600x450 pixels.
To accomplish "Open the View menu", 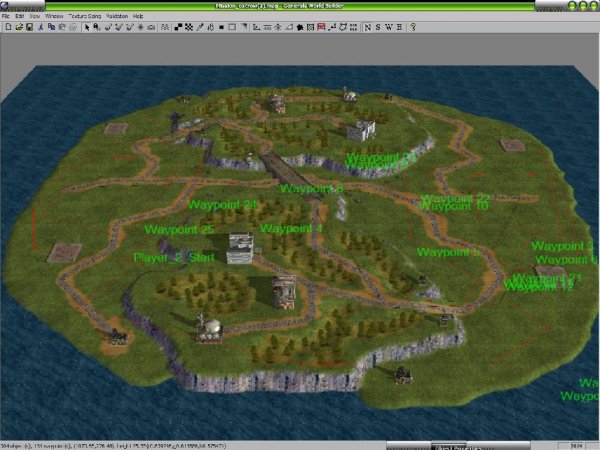I will (x=35, y=16).
